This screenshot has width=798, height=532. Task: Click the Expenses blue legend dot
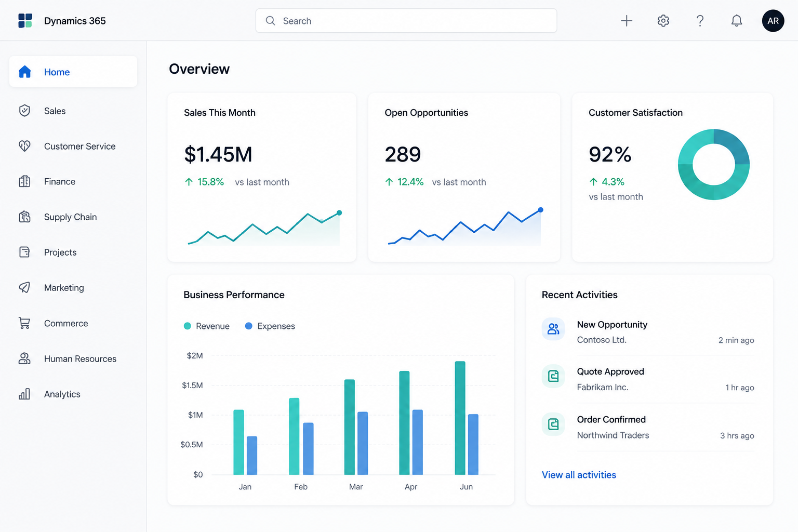[x=249, y=326]
